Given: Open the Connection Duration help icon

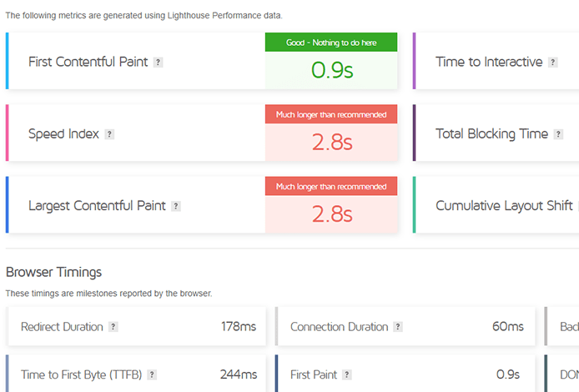Looking at the screenshot, I should [398, 327].
